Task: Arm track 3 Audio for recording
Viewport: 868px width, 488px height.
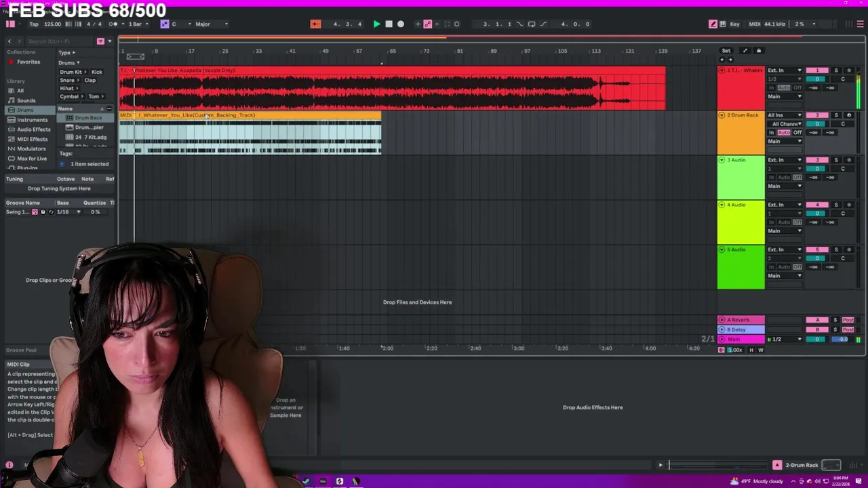Action: click(x=849, y=160)
